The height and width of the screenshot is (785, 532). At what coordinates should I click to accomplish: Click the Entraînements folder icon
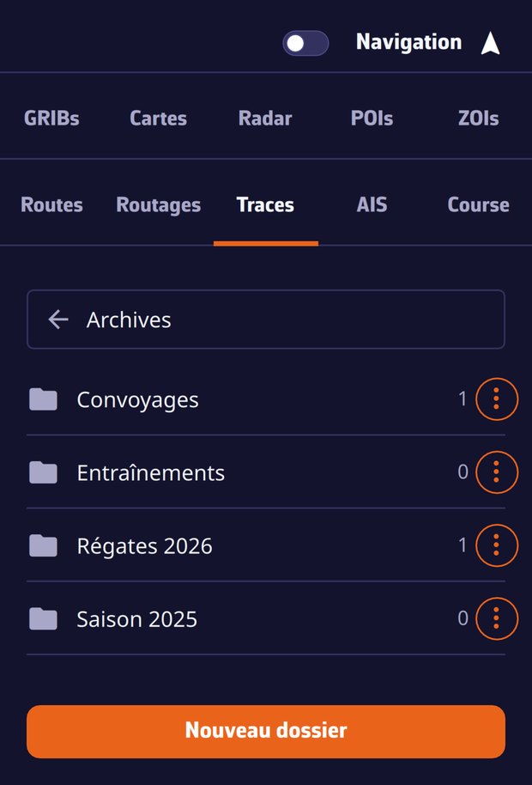[x=43, y=472]
